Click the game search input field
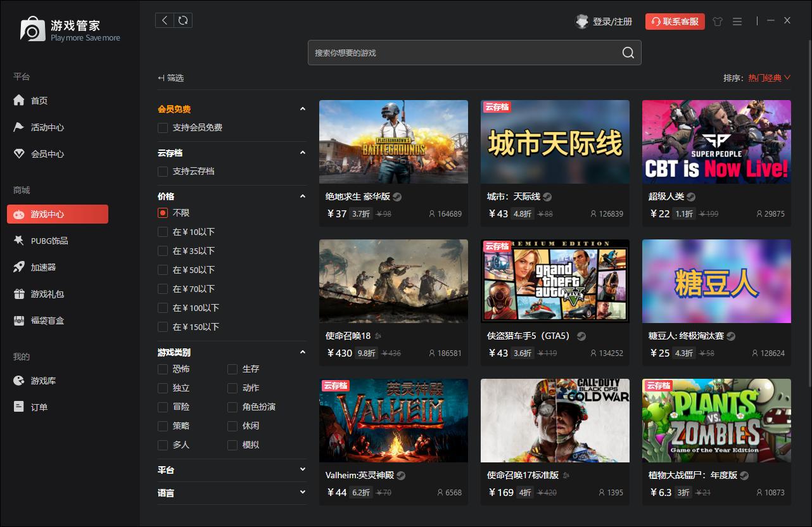The width and height of the screenshot is (812, 527). coord(474,53)
